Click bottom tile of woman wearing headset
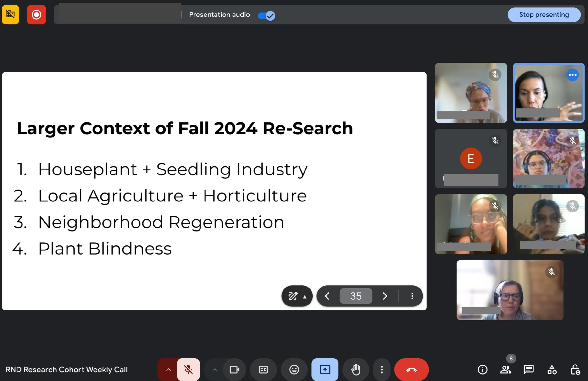Image resolution: width=588 pixels, height=381 pixels. coord(510,290)
